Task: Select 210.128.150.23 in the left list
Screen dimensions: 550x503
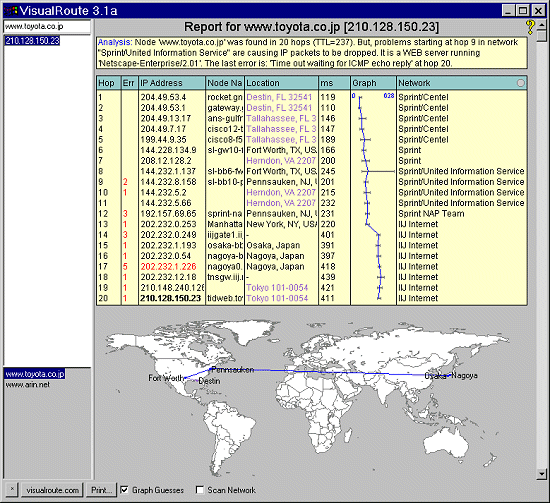Action: point(32,41)
